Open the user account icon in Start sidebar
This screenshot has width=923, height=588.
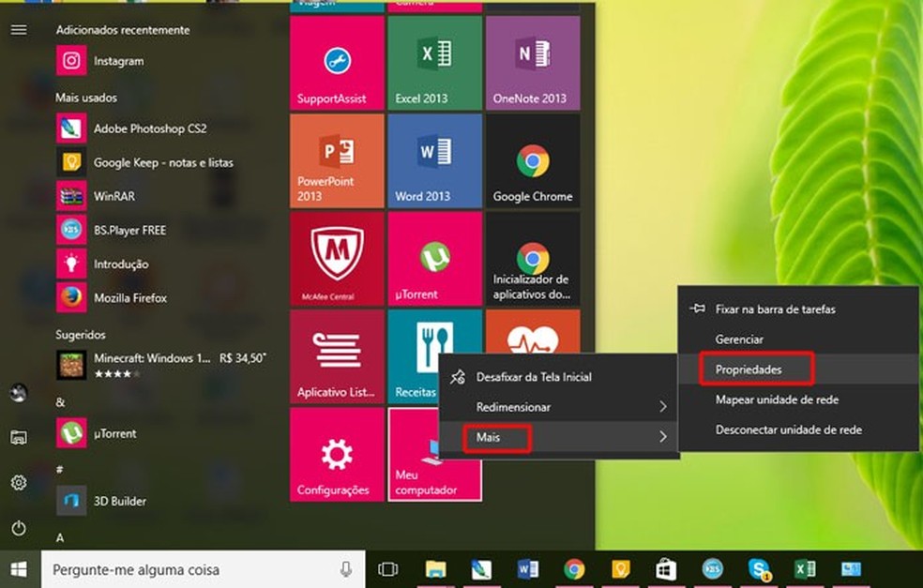point(19,393)
